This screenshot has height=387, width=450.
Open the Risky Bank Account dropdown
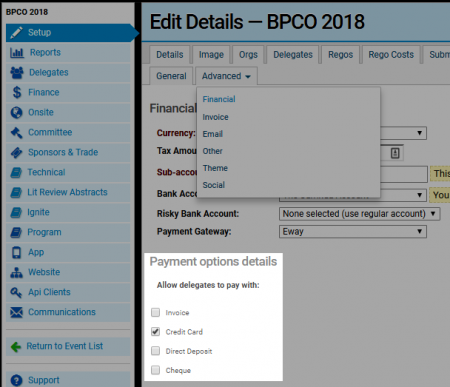coord(359,214)
